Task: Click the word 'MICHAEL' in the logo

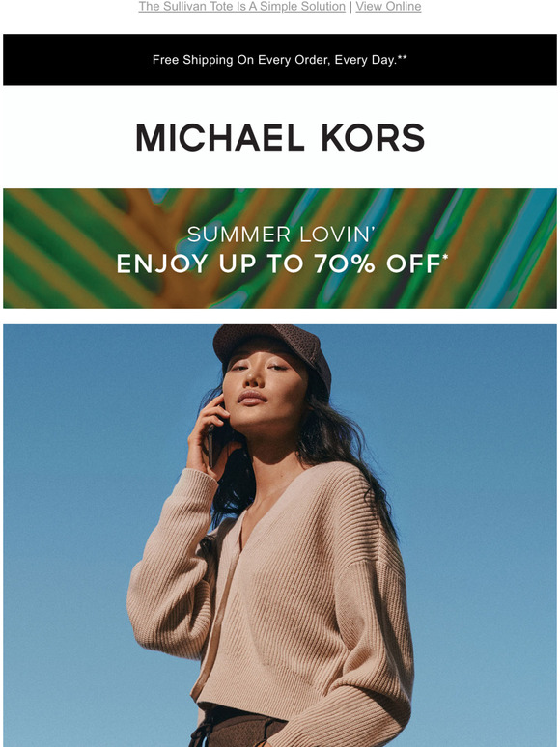Action: pos(220,138)
